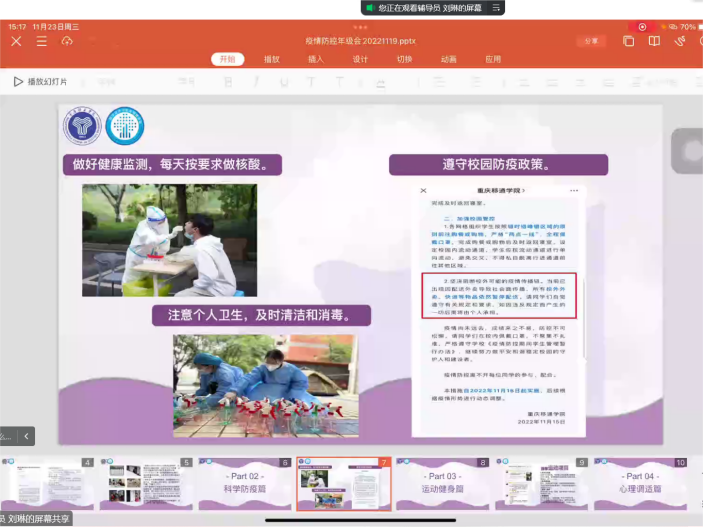Close the presentation with the X icon

16,41
